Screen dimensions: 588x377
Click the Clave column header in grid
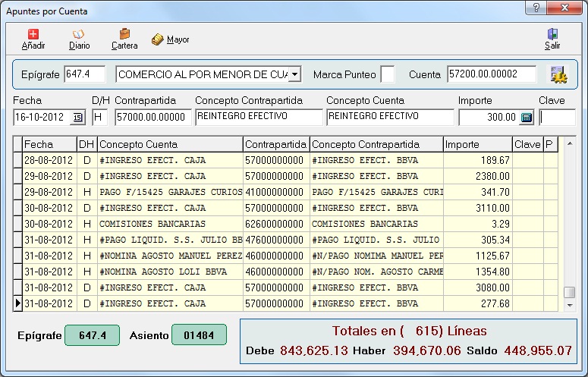pos(527,144)
